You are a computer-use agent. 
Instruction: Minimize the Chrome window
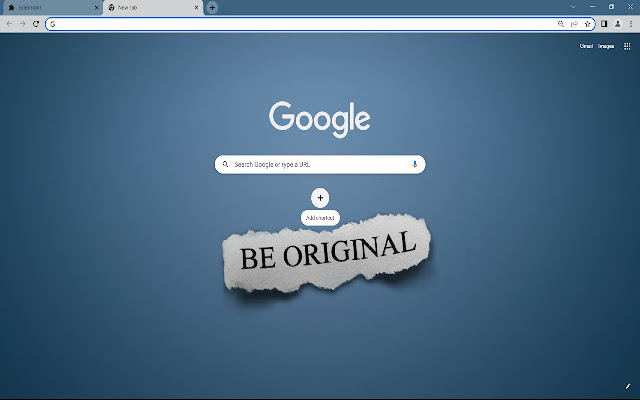click(x=592, y=7)
